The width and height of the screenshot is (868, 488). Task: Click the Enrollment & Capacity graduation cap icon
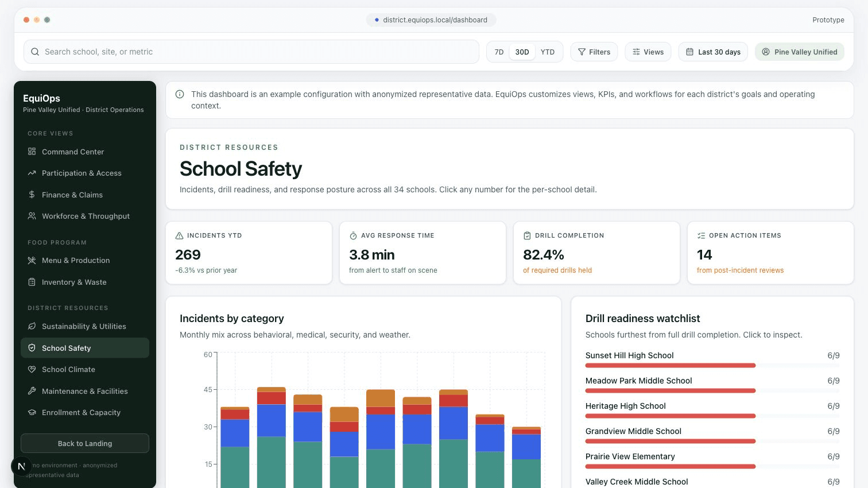pyautogui.click(x=32, y=412)
